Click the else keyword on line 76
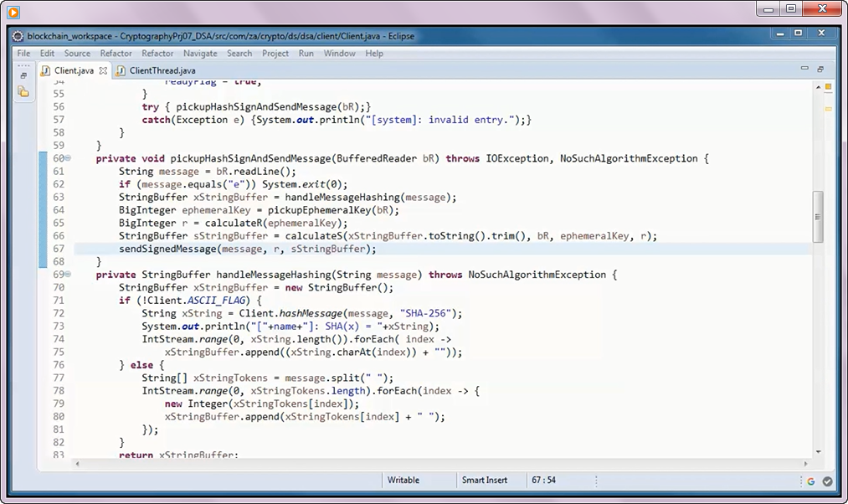 (x=141, y=365)
